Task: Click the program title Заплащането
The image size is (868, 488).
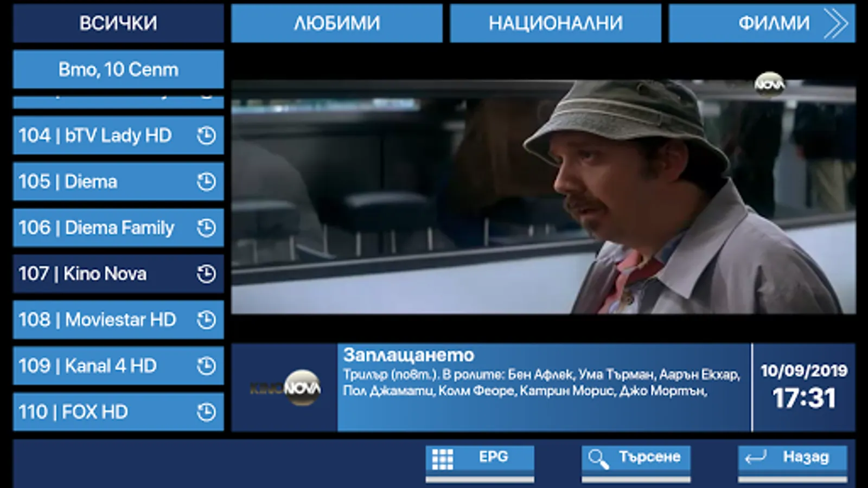Action: (409, 355)
